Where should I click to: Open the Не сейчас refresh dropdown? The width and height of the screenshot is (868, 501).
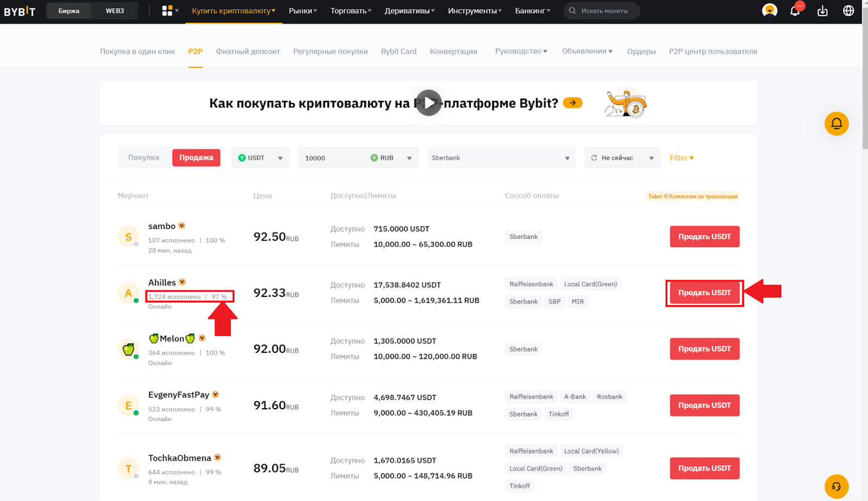tap(622, 157)
